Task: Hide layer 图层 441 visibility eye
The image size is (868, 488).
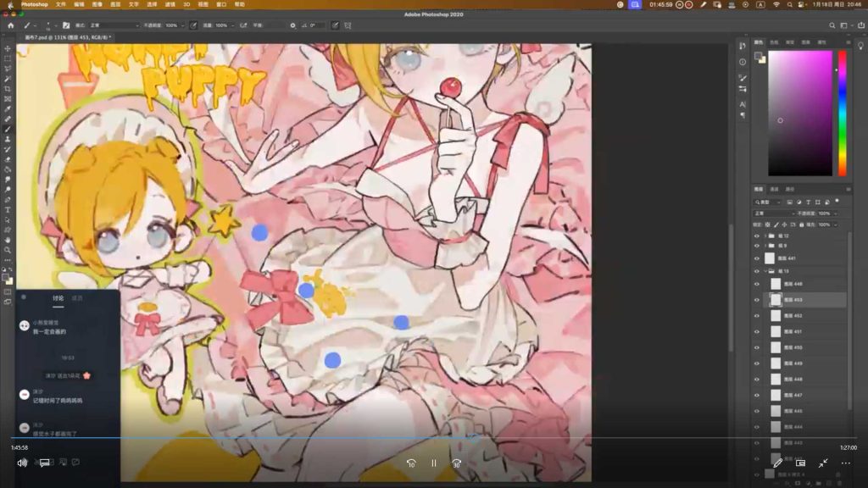Action: point(757,258)
